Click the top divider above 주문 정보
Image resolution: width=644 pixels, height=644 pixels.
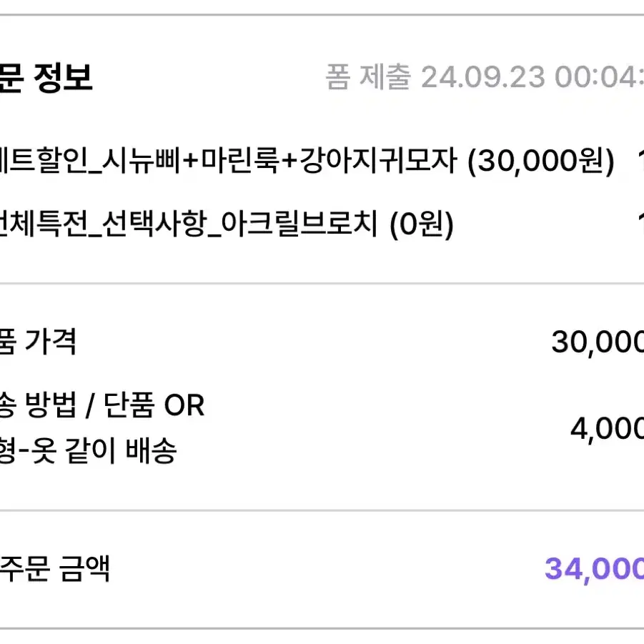322,15
